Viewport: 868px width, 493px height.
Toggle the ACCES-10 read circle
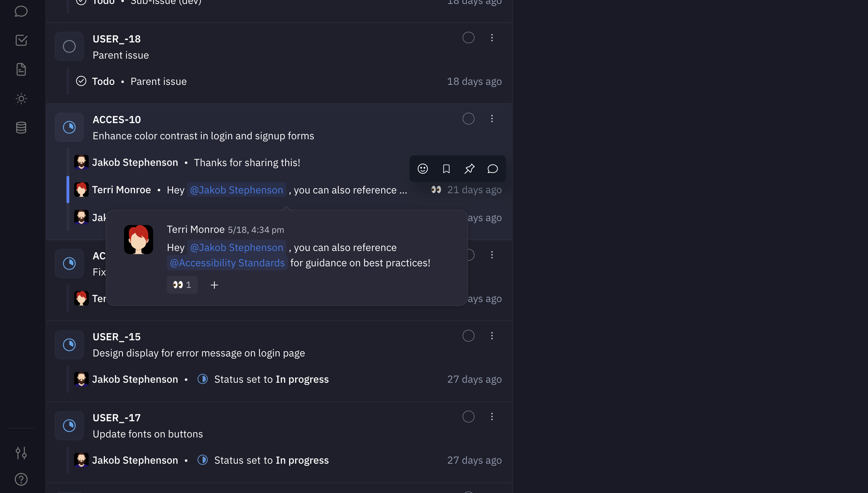pos(468,119)
